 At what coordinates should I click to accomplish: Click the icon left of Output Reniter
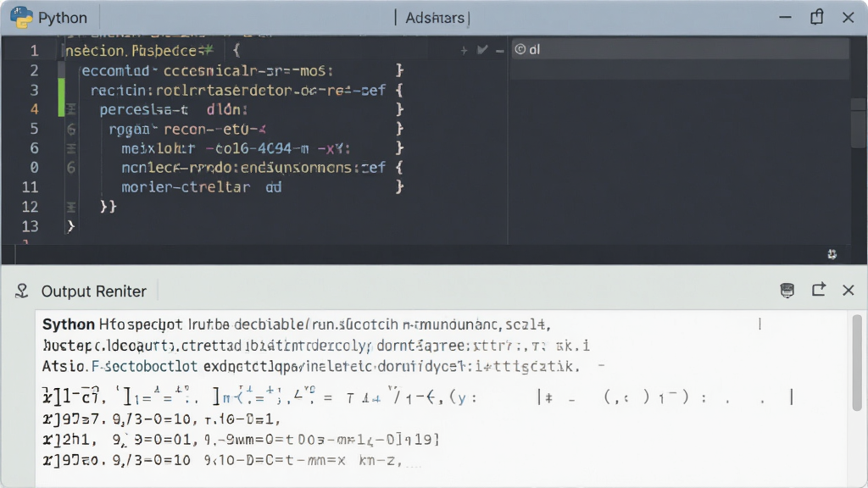coord(21,291)
